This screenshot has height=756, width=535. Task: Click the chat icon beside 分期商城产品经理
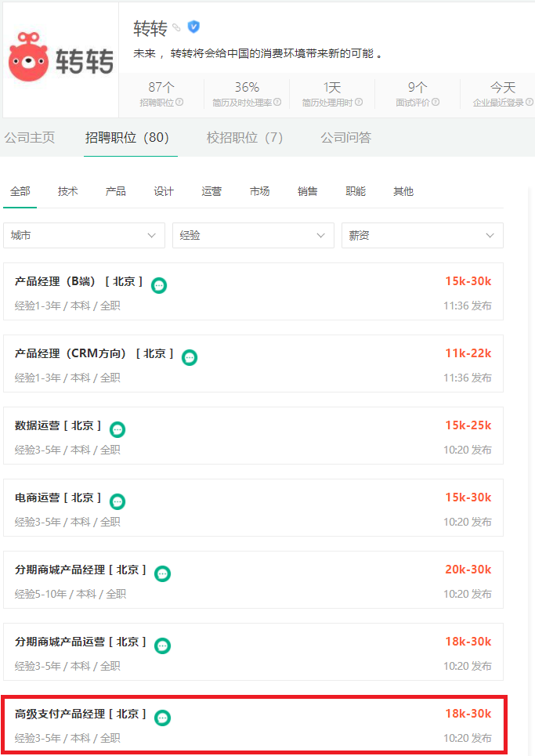coord(162,573)
